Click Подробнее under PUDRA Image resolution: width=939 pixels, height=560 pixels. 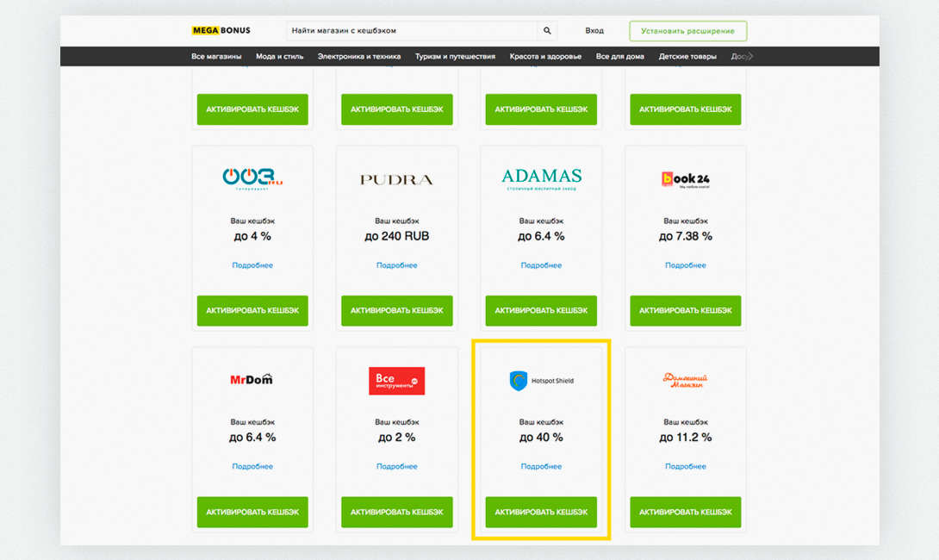coord(397,265)
